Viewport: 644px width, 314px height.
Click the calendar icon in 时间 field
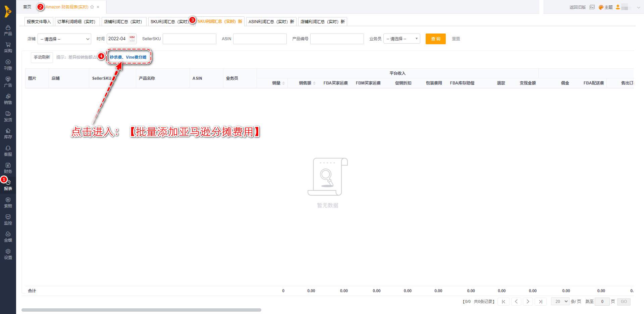click(x=132, y=39)
